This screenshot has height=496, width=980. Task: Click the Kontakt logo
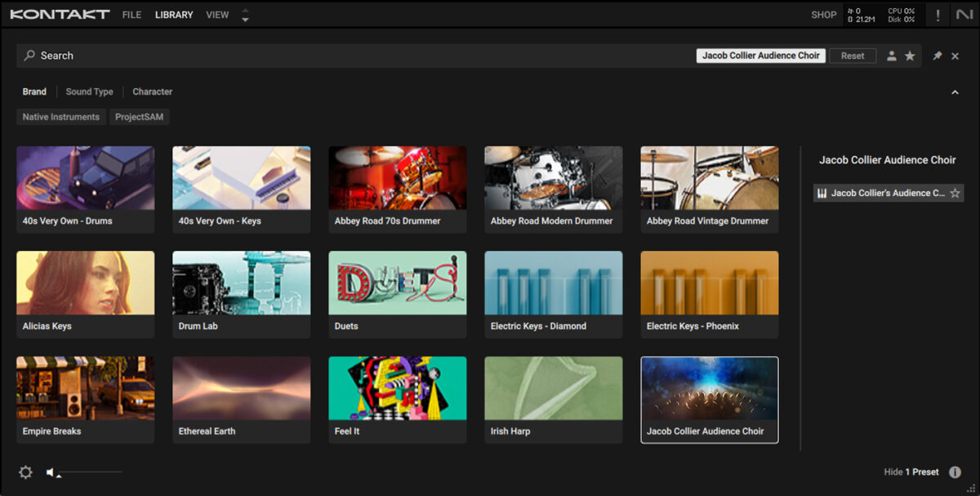pos(60,15)
